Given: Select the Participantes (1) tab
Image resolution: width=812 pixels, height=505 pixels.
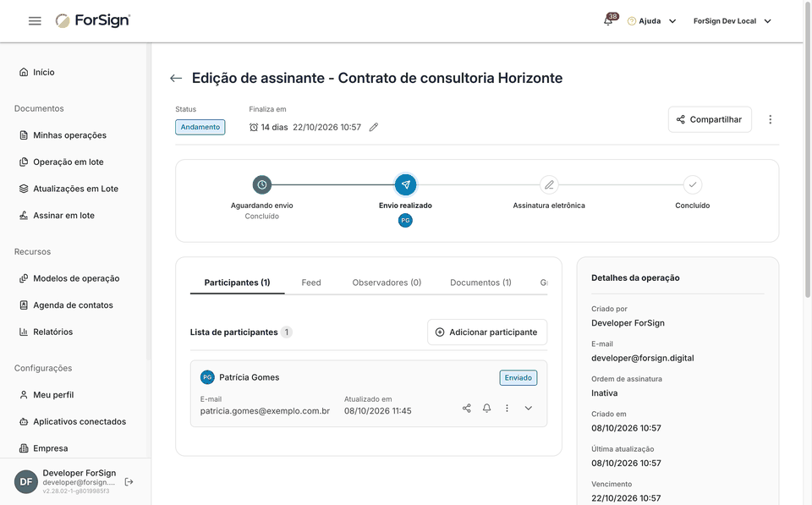Looking at the screenshot, I should coord(237,283).
